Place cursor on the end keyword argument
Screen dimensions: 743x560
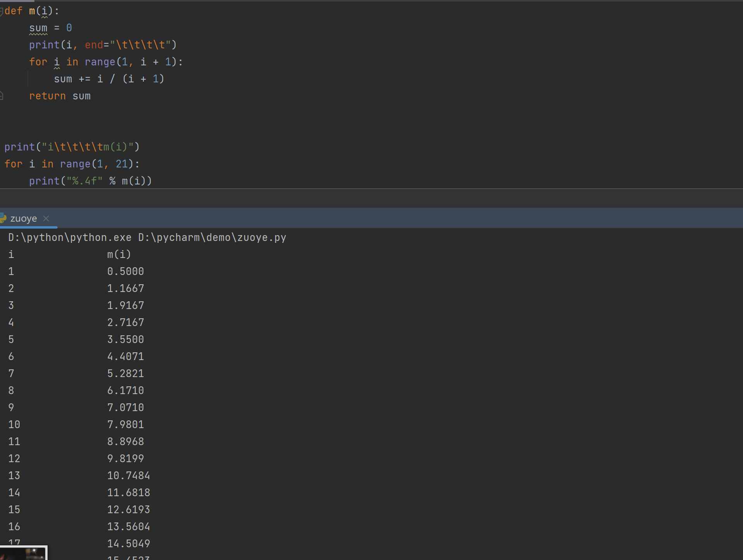94,45
